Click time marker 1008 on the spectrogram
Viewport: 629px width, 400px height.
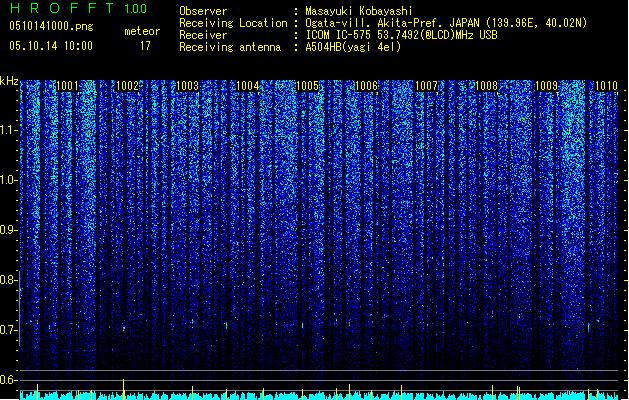(x=486, y=86)
